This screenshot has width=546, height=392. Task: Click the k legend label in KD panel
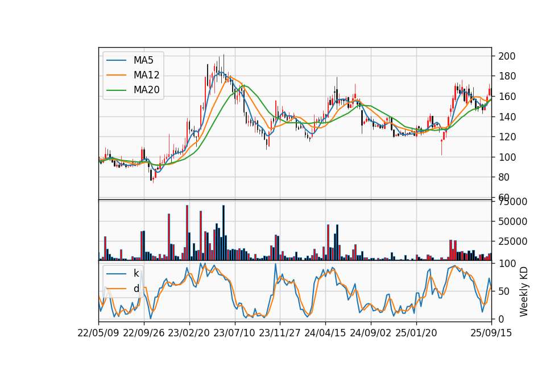click(x=136, y=273)
